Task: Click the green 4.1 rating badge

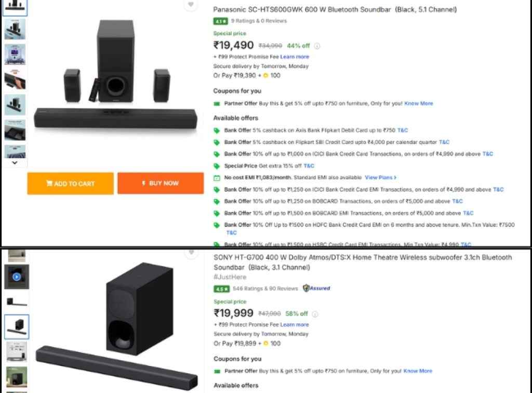Action: pos(221,21)
